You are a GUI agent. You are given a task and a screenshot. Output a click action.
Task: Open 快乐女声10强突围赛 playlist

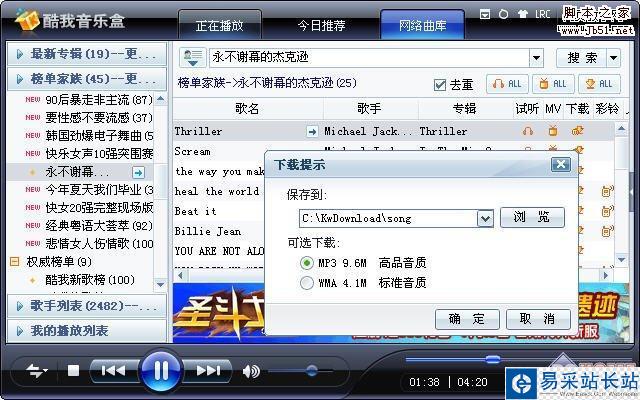point(100,154)
